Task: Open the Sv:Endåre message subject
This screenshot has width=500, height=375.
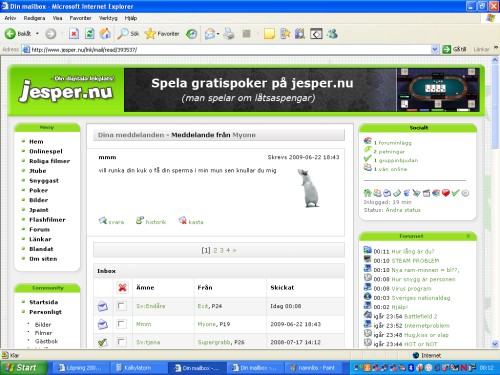Action: pyautogui.click(x=151, y=306)
